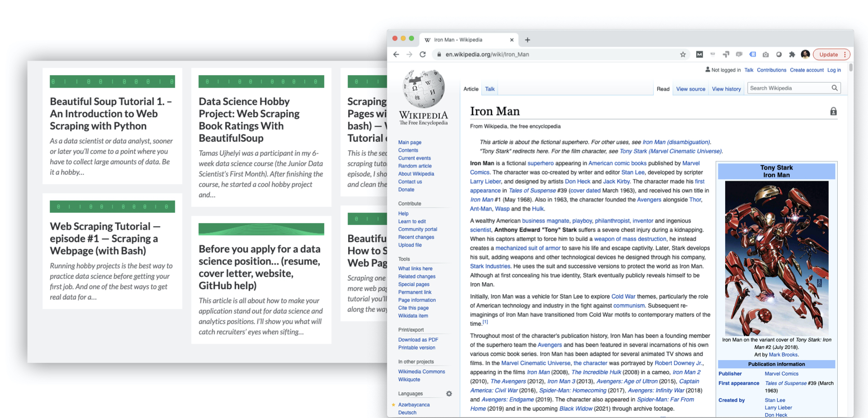The width and height of the screenshot is (868, 418).
Task: Click the Iron Man comic cover image
Action: click(776, 258)
